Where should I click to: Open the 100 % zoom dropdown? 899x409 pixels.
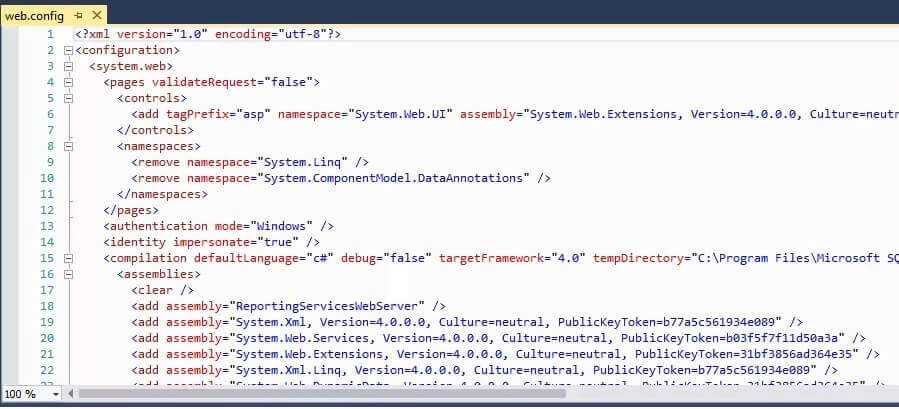tap(56, 394)
